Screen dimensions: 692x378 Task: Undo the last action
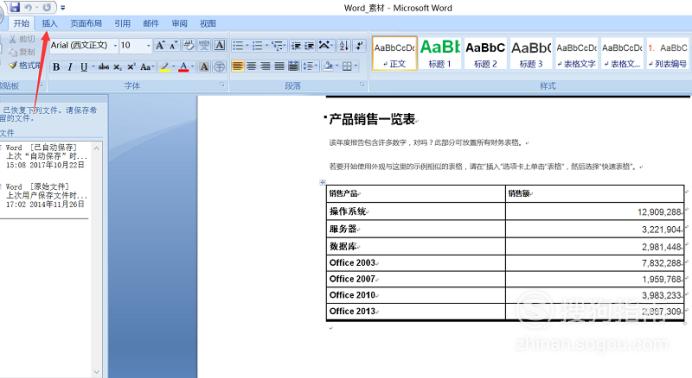pyautogui.click(x=28, y=7)
